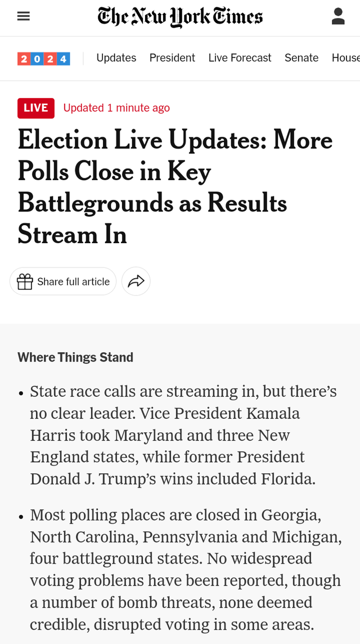The height and width of the screenshot is (644, 360).
Task: Open the Election Live Updates headline
Action: pos(174,187)
